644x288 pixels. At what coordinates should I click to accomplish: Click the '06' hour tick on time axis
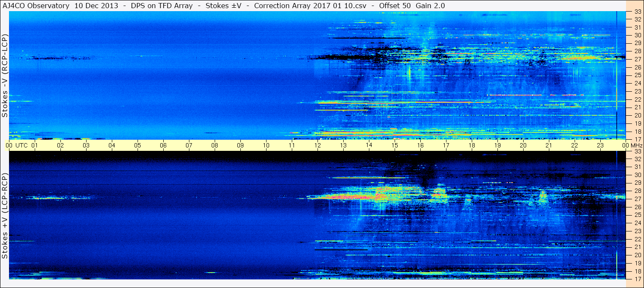coord(163,145)
